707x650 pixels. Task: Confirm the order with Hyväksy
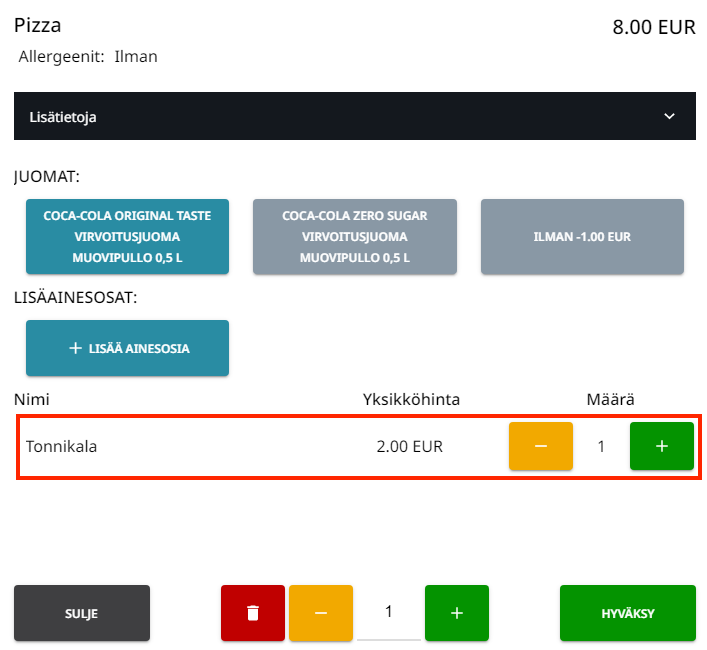tap(627, 613)
